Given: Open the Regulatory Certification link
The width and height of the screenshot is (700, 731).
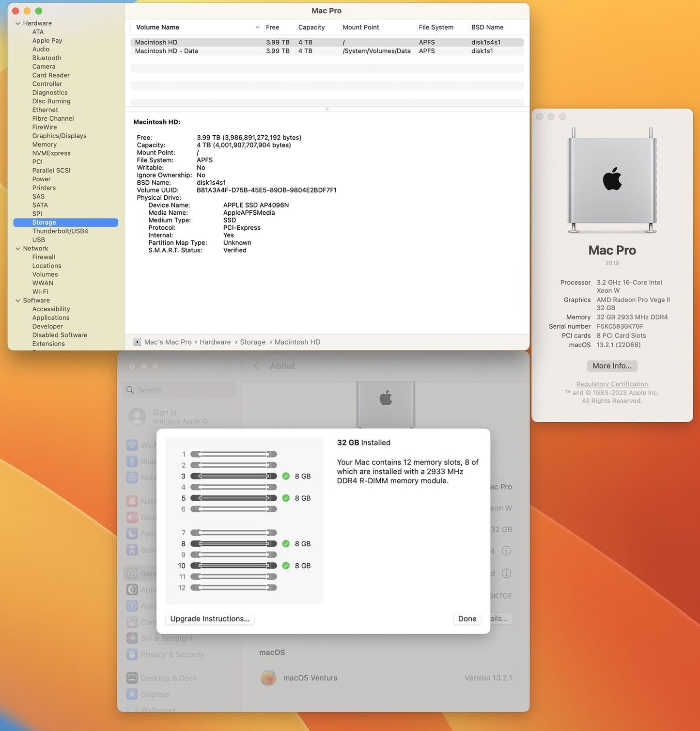Looking at the screenshot, I should 612,384.
